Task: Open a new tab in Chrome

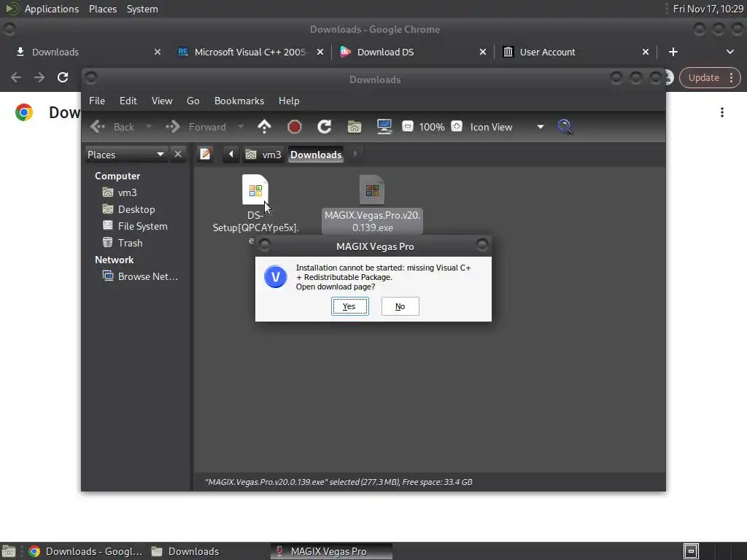Action: pos(673,52)
